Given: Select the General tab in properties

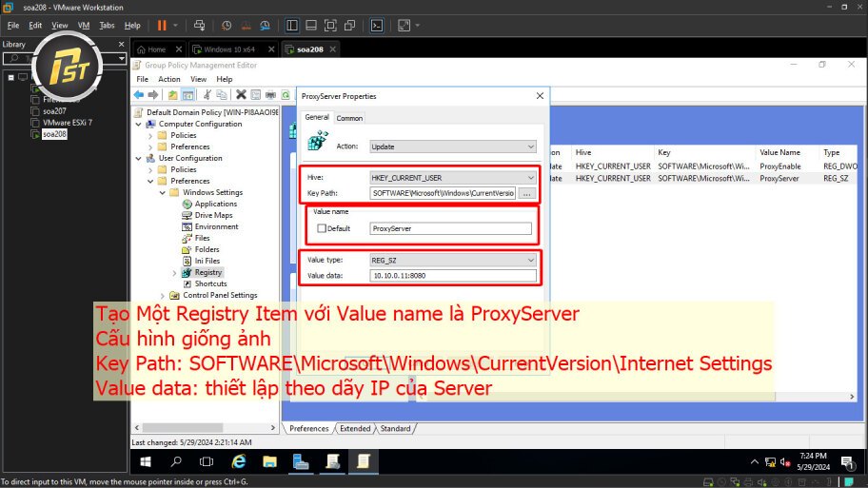Looking at the screenshot, I should click(x=317, y=117).
